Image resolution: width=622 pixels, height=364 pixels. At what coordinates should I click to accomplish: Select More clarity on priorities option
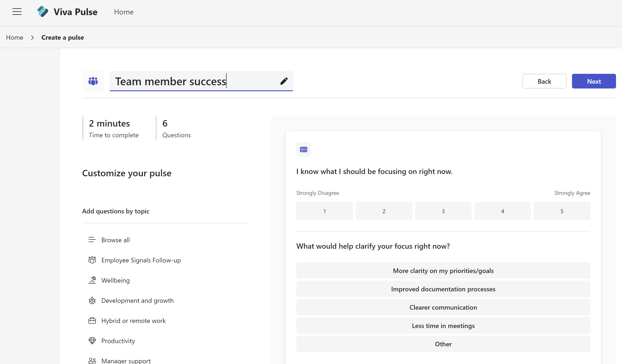click(443, 270)
